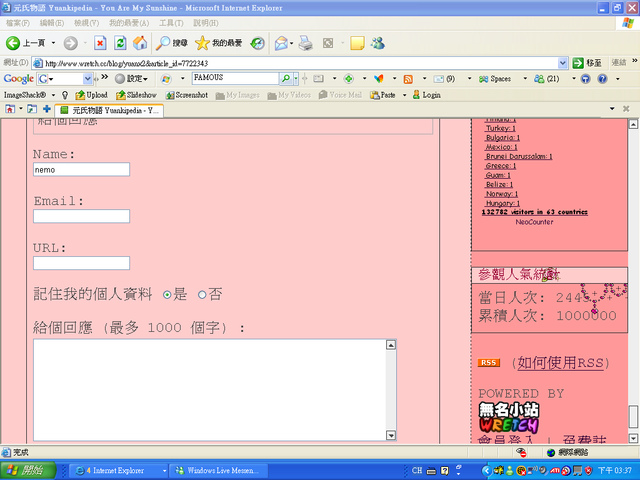Image resolution: width=640 pixels, height=480 pixels.
Task: Click the search magnifier next to the FAMOUS box
Action: point(286,78)
